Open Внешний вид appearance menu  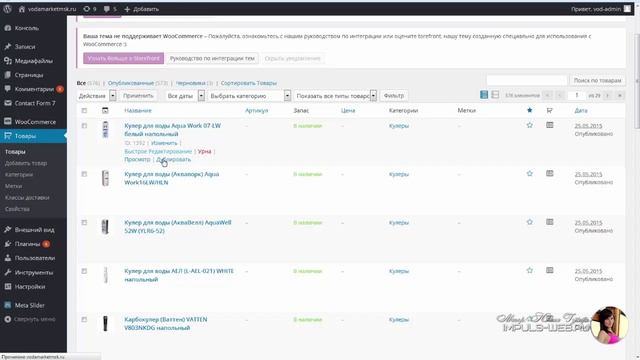coord(33,230)
